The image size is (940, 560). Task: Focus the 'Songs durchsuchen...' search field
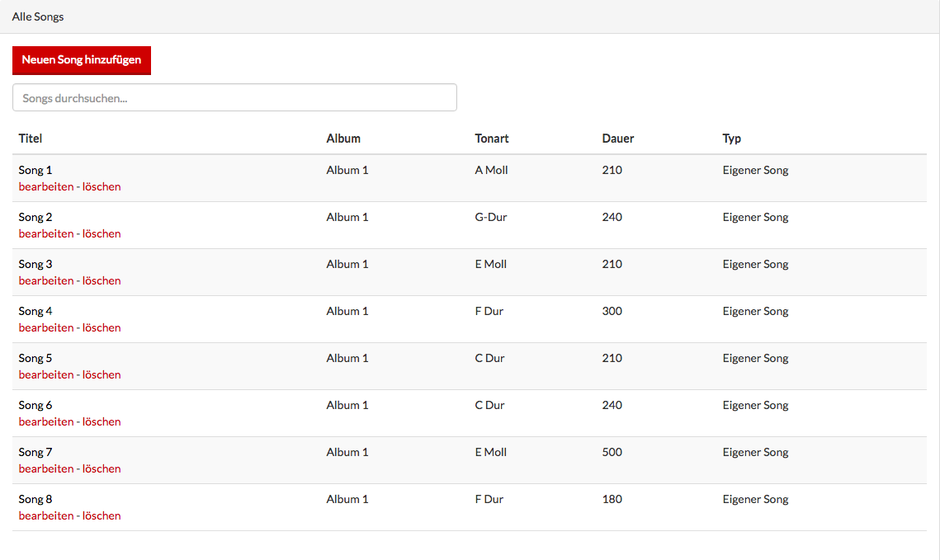[234, 97]
